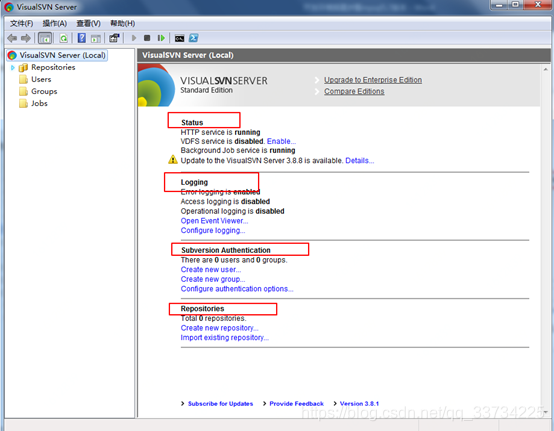Open the 操作(A) menu
Viewport: 554px width, 431px height.
coord(55,23)
